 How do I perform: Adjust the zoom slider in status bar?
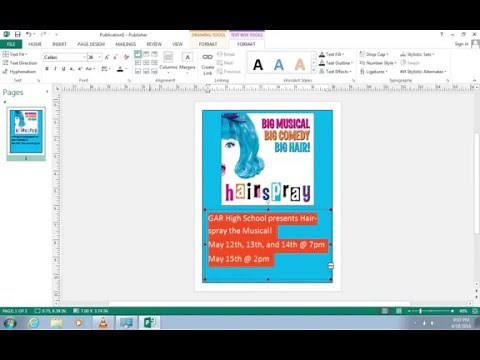(x=421, y=311)
